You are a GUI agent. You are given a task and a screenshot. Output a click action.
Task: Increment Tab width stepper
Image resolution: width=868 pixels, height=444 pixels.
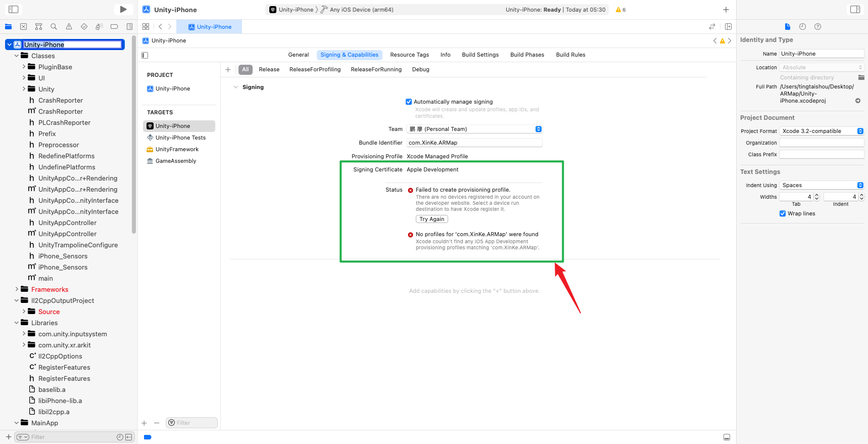[x=816, y=195]
